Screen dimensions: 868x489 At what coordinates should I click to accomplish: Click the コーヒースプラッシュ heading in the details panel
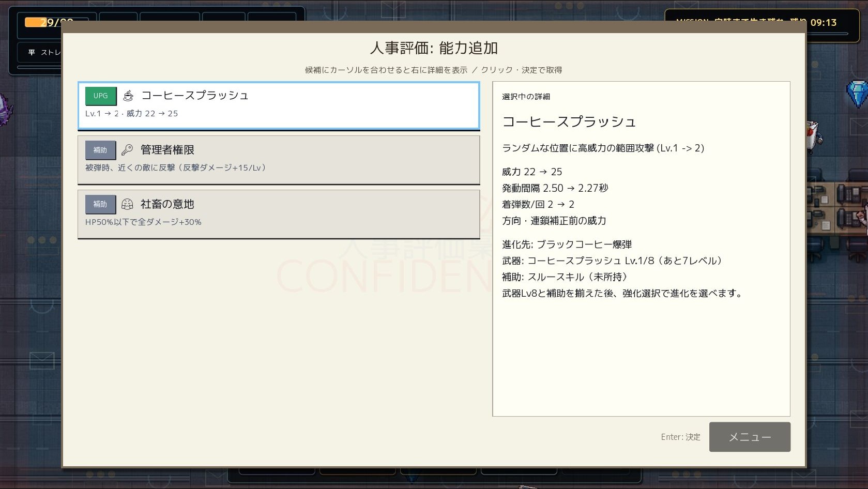[x=569, y=121]
